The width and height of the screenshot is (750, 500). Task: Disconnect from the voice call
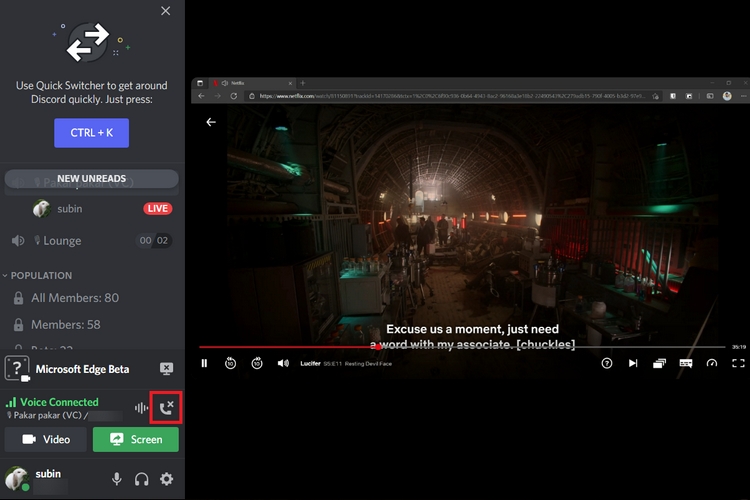tap(166, 408)
